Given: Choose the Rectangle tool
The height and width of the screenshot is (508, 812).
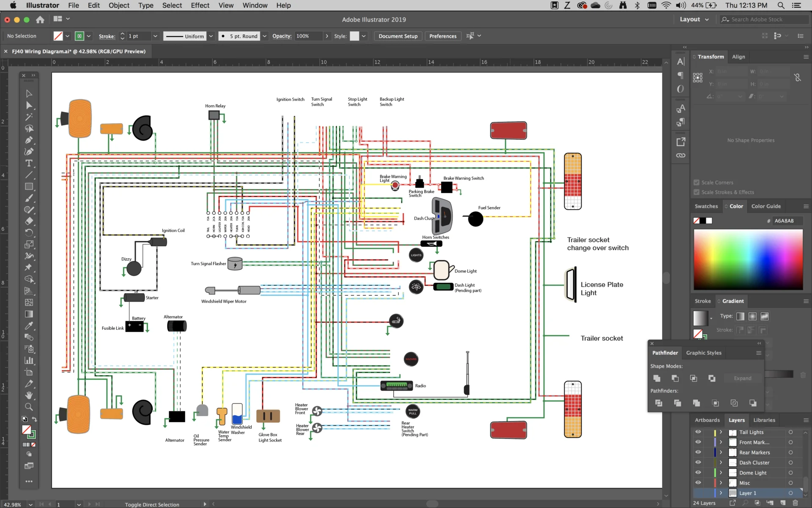Looking at the screenshot, I should [29, 187].
